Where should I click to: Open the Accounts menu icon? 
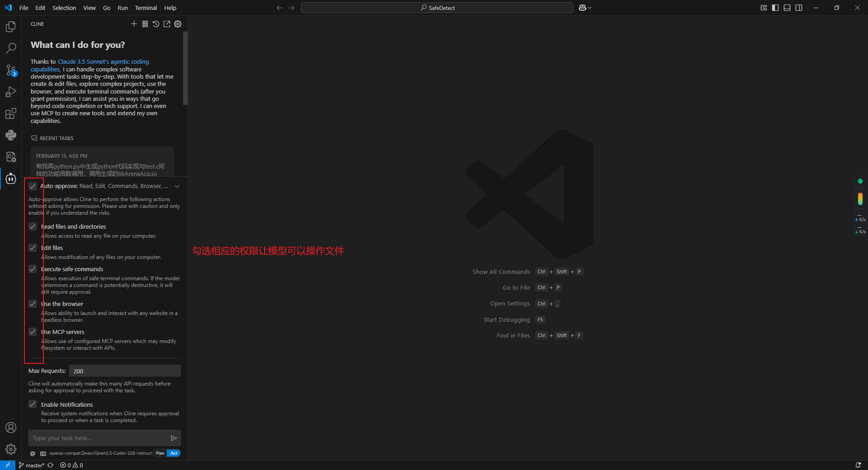click(x=11, y=428)
